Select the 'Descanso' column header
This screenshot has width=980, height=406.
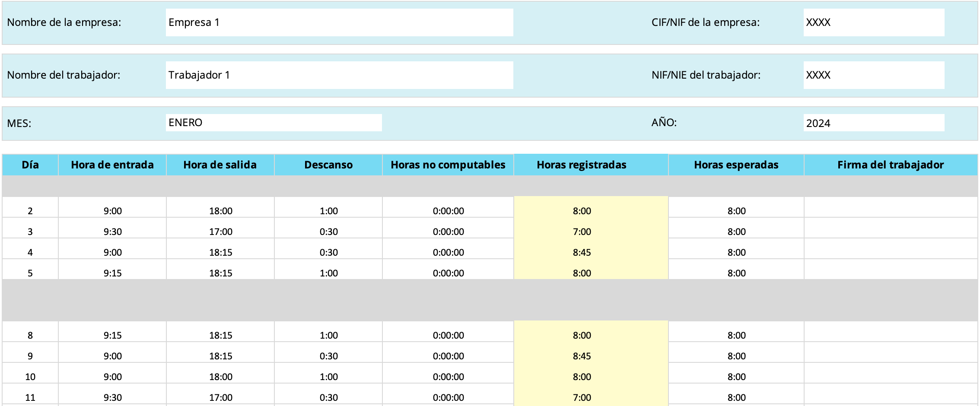[x=328, y=165]
